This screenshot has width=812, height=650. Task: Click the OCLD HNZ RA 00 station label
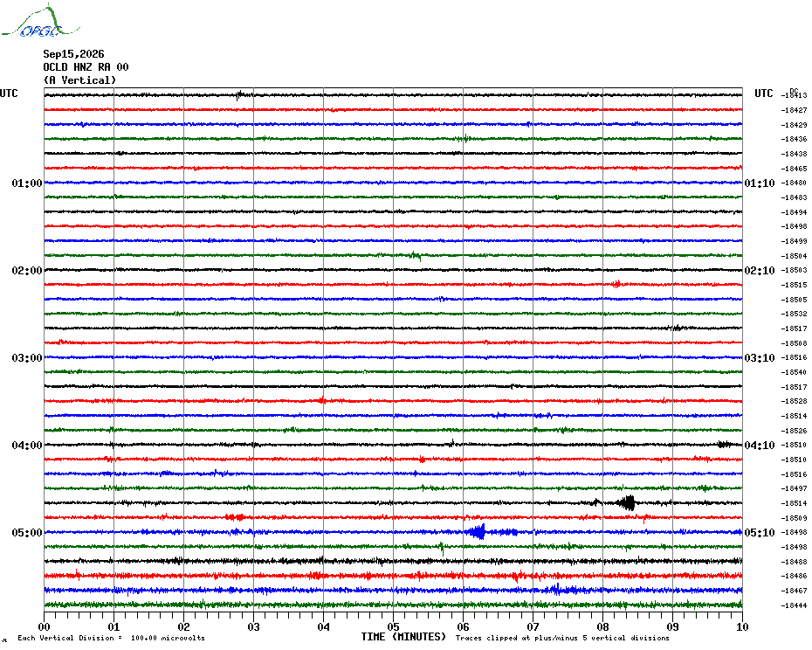86,67
